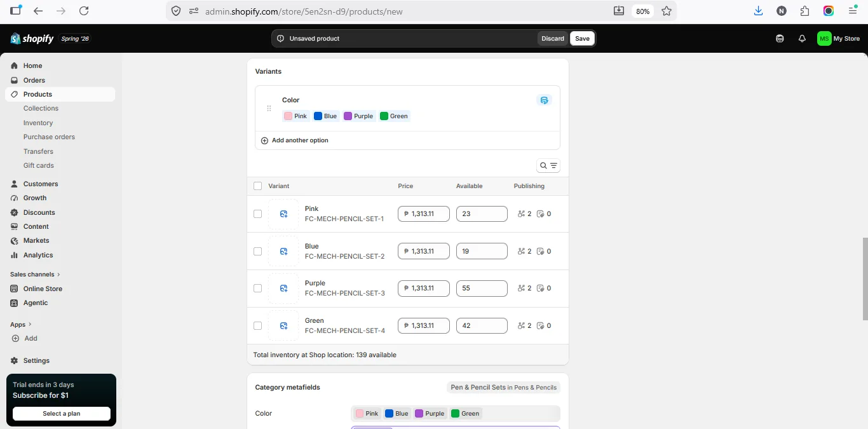Screen dimensions: 868x429
Task: Click FC-MECH-PENCIL-SET-3 SKU text
Action: (x=345, y=294)
